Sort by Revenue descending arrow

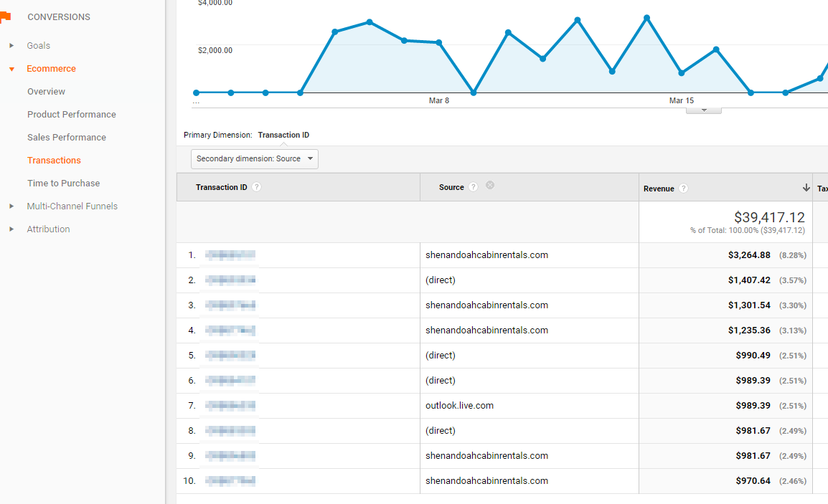pyautogui.click(x=806, y=188)
